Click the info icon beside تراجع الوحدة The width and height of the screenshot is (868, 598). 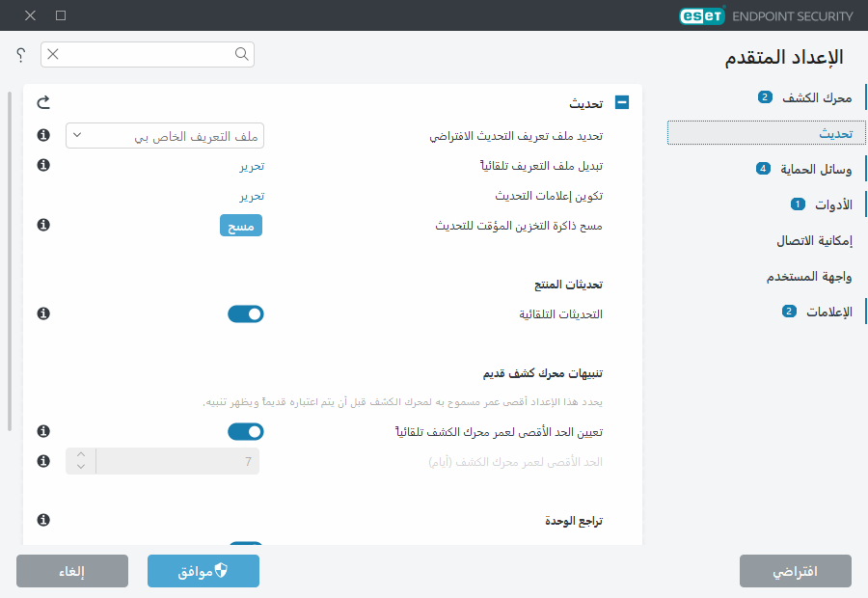pos(42,521)
